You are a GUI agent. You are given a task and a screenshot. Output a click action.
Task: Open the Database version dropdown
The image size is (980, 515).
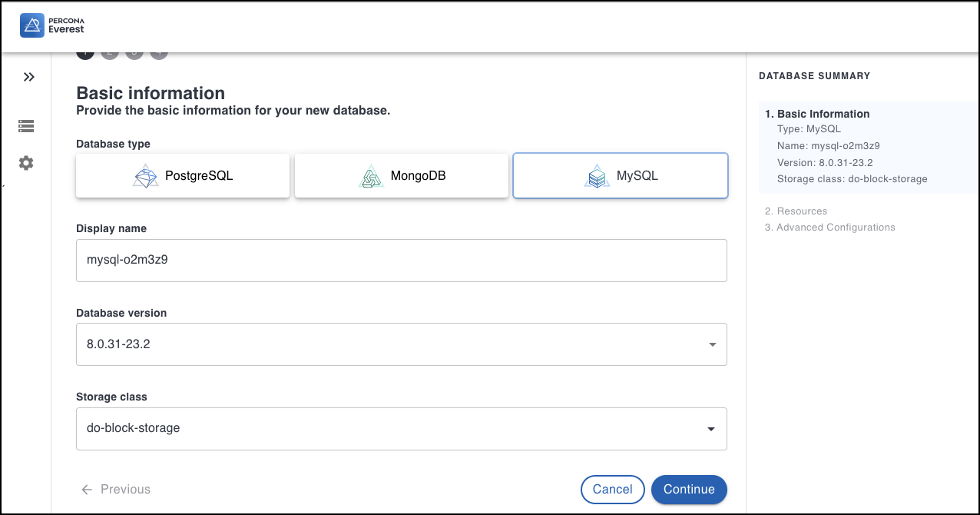(x=401, y=344)
